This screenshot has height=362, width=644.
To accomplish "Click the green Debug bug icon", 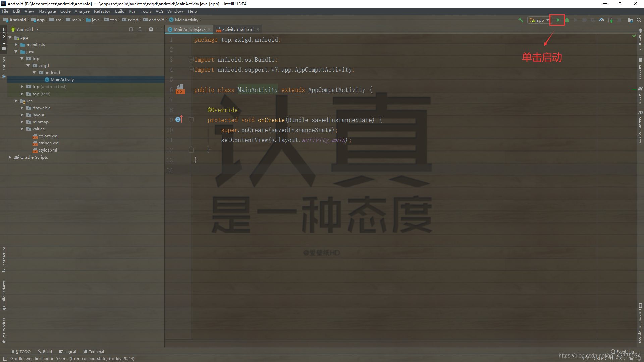I will click(567, 20).
